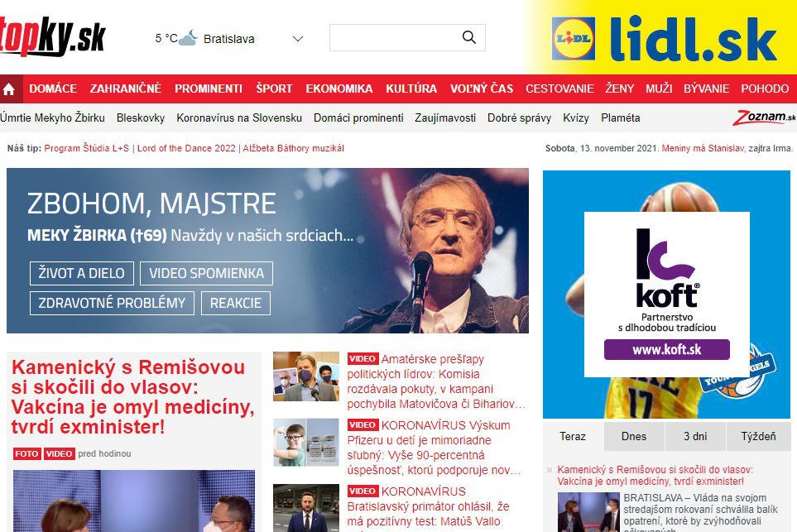Click the ŽIVOT A DIELO button
Screen dimensions: 797x532
[82, 273]
